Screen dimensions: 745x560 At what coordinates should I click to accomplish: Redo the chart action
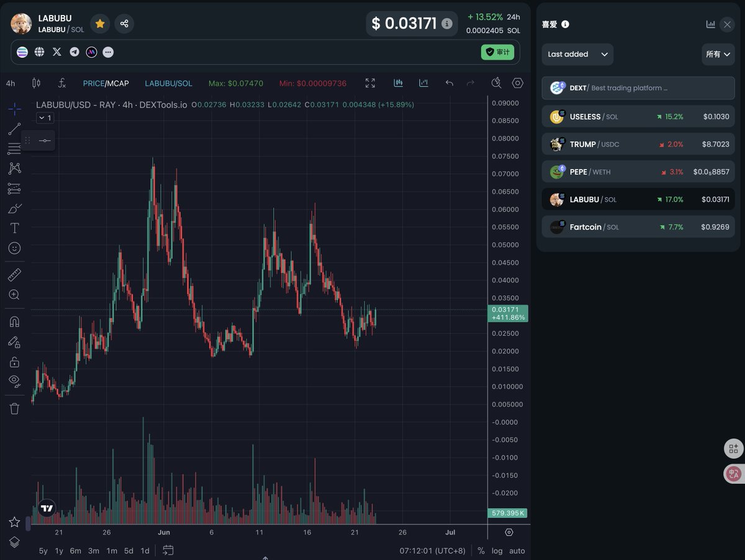pos(471,83)
